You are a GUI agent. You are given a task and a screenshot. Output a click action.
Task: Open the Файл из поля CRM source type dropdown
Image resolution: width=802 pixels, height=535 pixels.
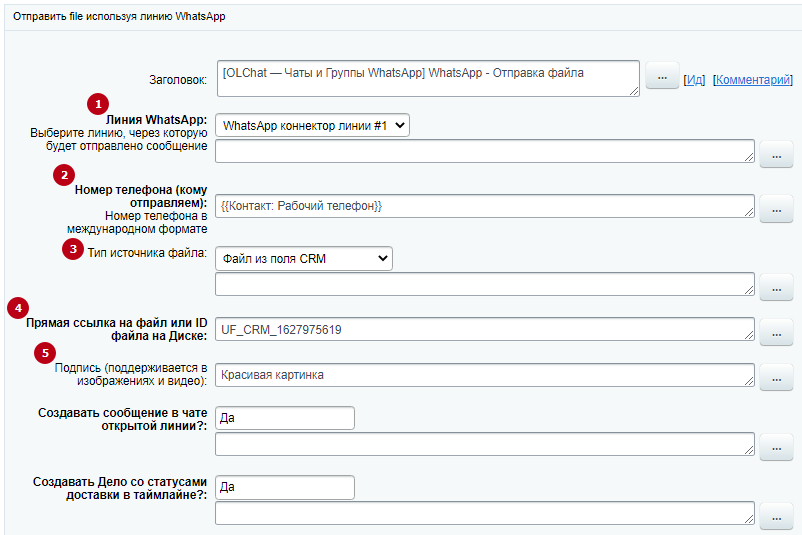[x=304, y=258]
